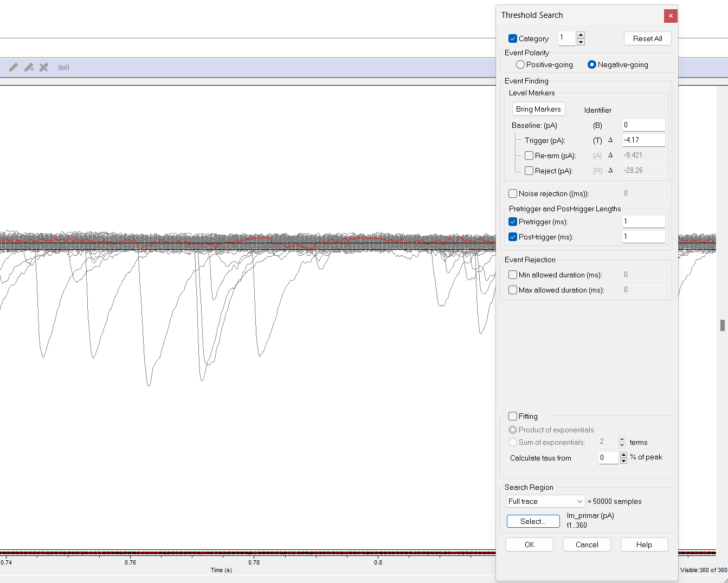Click the 0.76 time axis label

(x=131, y=562)
